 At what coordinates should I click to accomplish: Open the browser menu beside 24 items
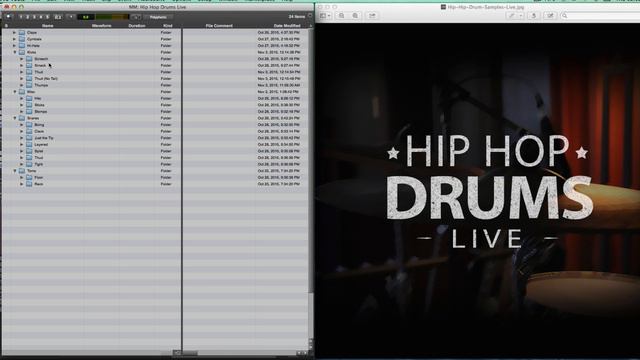(x=310, y=16)
